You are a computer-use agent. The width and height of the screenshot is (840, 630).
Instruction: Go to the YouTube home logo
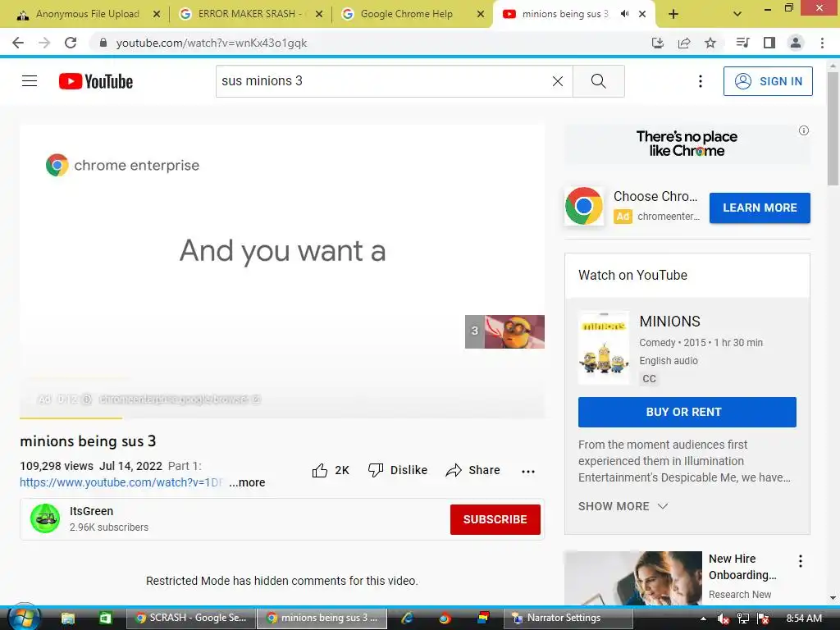(x=96, y=81)
